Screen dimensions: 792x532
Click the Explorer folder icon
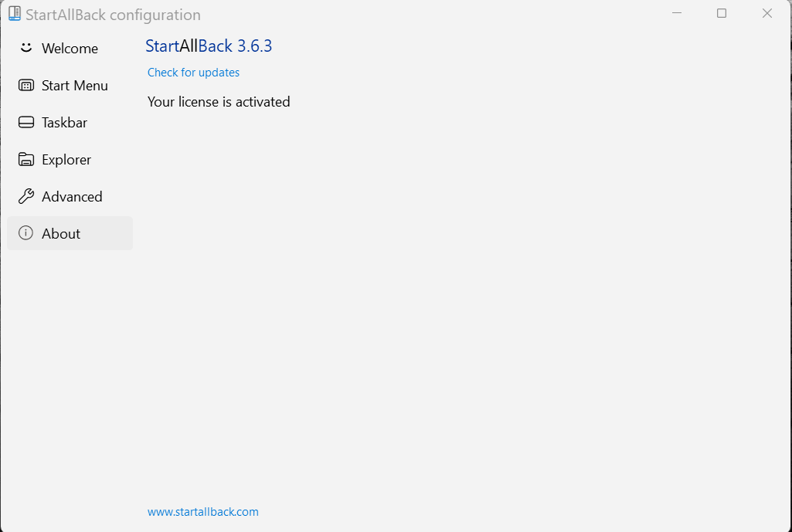point(25,160)
